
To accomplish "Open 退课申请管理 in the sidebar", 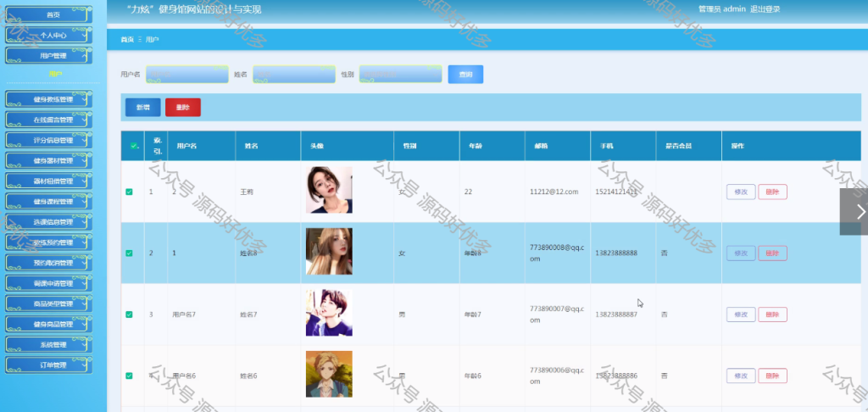I will click(x=48, y=283).
